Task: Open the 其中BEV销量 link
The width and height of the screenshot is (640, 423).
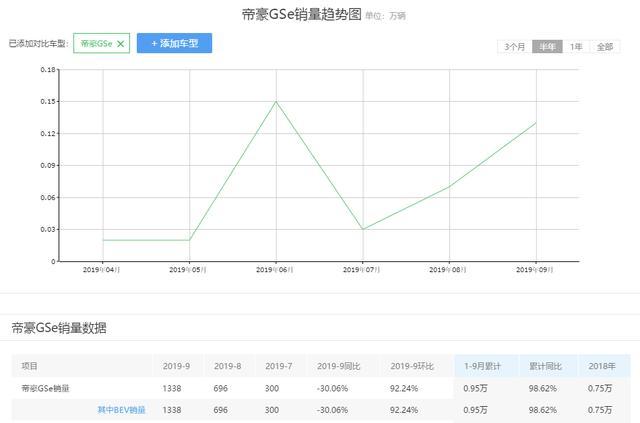Action: click(122, 410)
